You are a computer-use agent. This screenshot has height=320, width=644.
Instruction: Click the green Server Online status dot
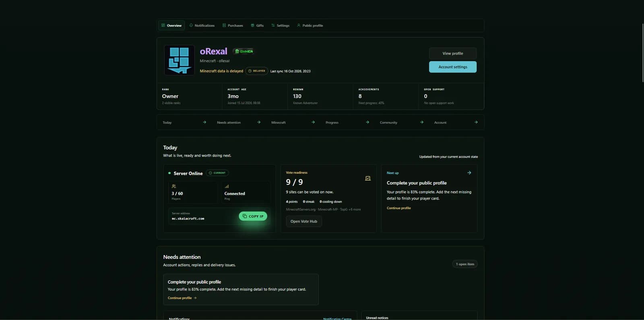[169, 173]
